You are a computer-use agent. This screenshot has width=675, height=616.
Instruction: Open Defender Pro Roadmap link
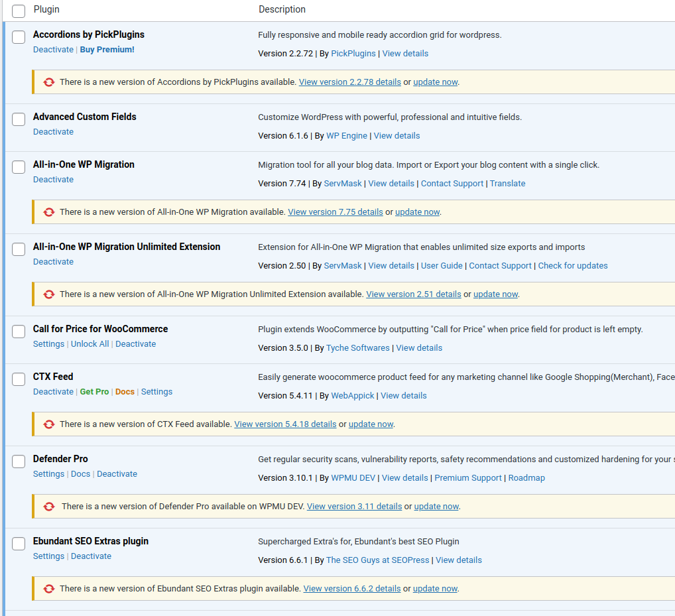[526, 478]
